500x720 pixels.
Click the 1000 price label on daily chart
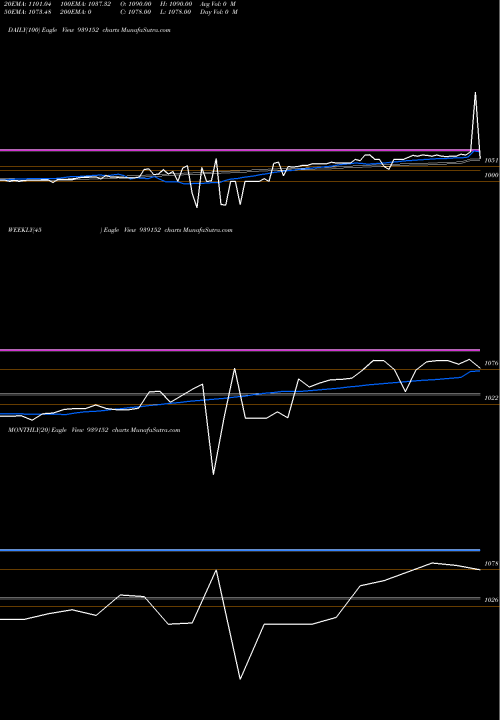[491, 175]
